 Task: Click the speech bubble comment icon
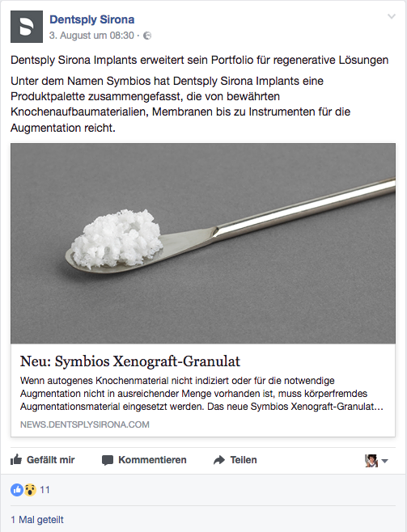click(x=108, y=460)
